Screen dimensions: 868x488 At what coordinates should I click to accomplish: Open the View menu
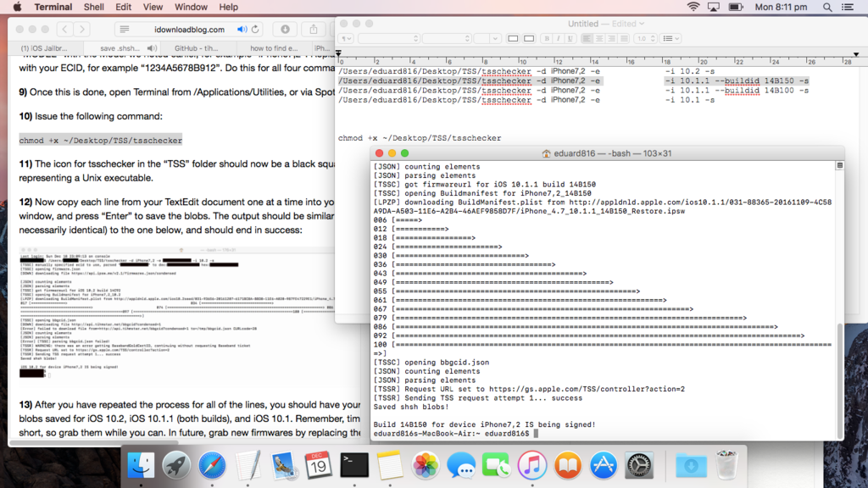pyautogui.click(x=153, y=7)
